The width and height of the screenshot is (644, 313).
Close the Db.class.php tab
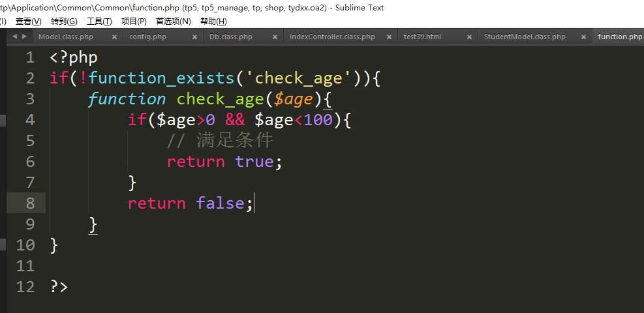pos(275,37)
